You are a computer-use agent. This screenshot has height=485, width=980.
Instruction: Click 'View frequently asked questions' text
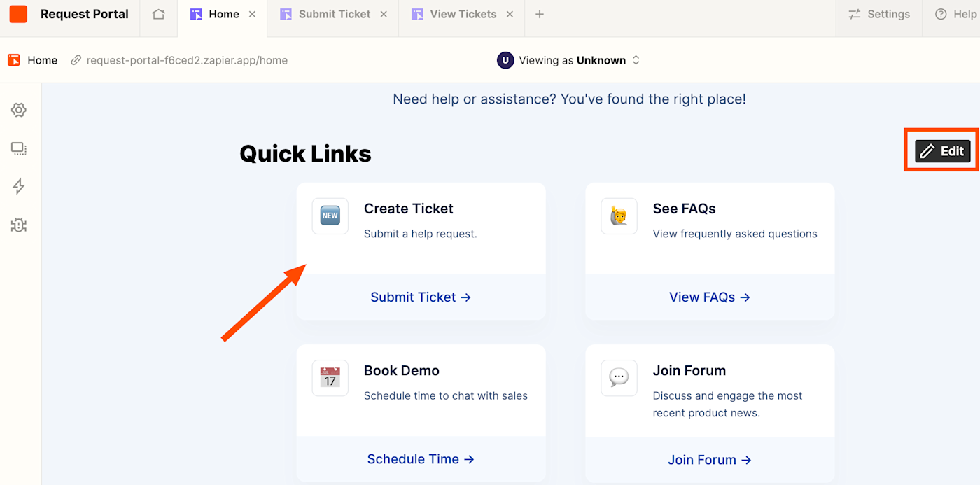click(x=735, y=234)
